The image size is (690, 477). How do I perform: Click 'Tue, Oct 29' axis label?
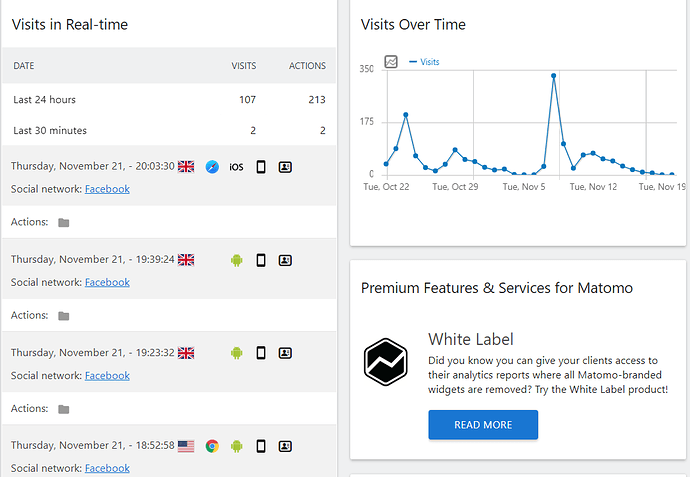455,187
